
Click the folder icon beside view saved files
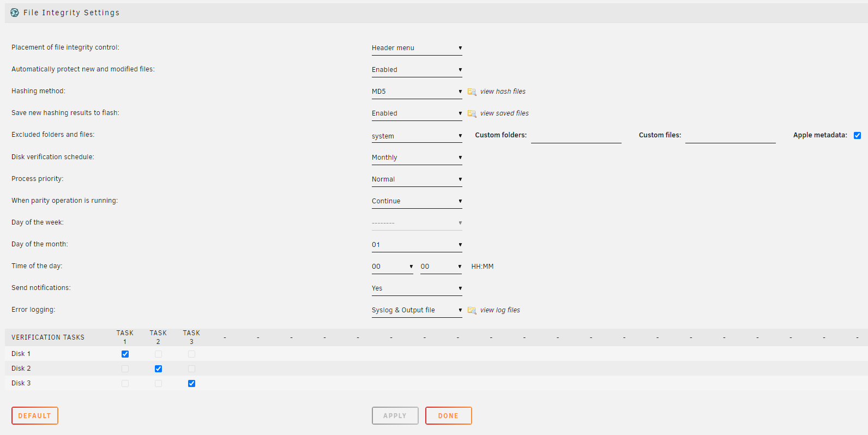(472, 113)
